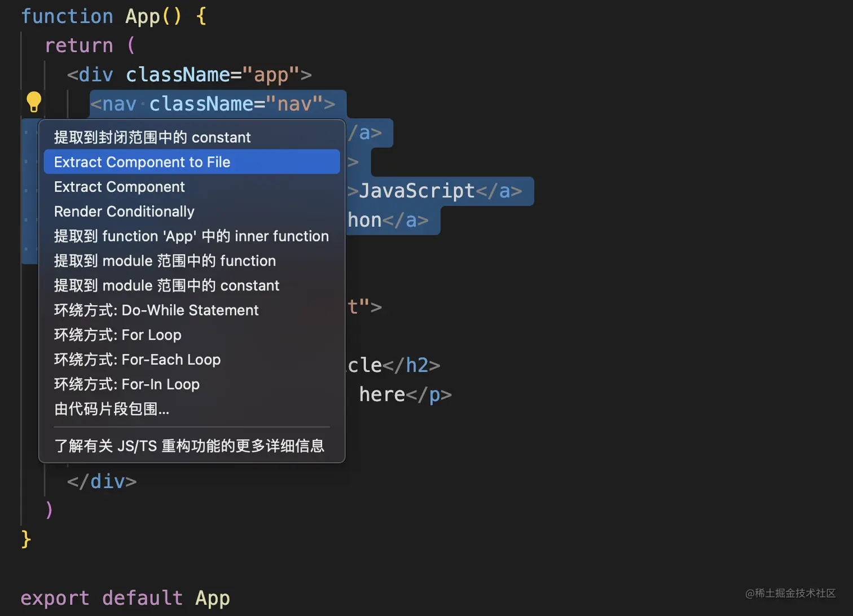Choose Extract Component menu item
Image resolution: width=853 pixels, height=616 pixels.
(x=192, y=187)
